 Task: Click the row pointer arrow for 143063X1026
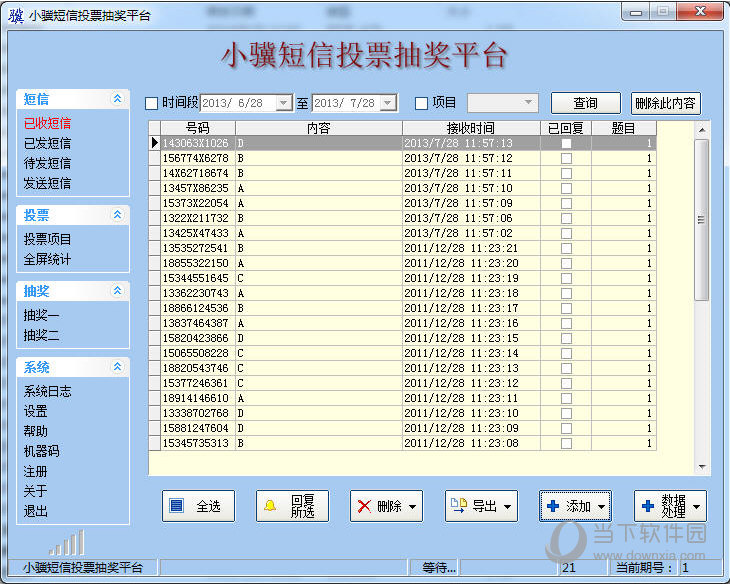tap(155, 143)
